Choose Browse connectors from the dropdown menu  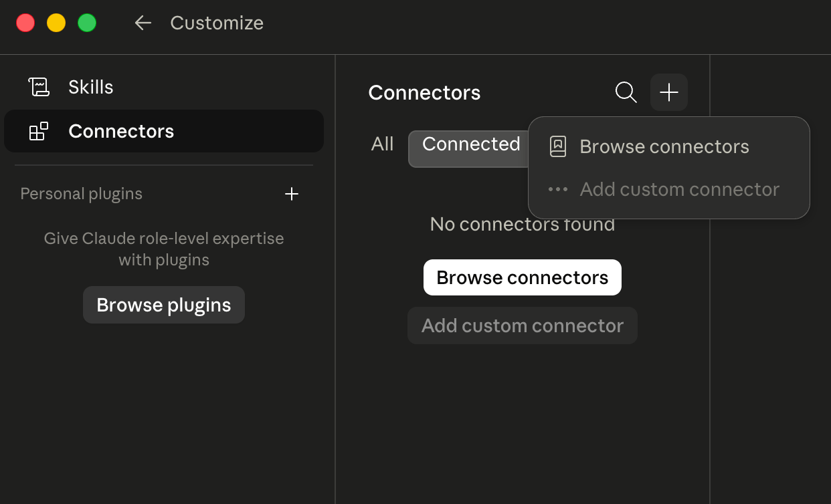pos(669,146)
